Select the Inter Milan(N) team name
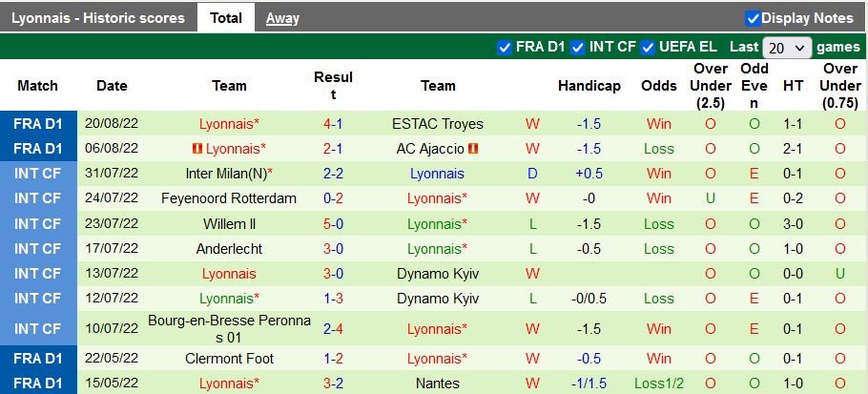The height and width of the screenshot is (394, 868). point(227,174)
